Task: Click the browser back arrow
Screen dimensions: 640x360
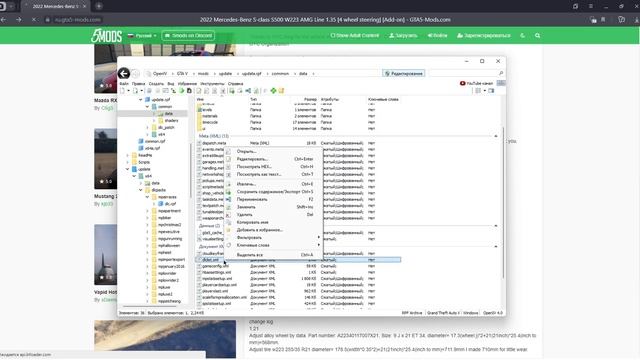Action: pos(4,20)
